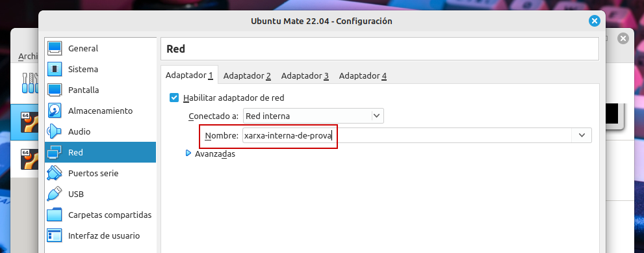Viewport: 644px width, 253px height.
Task: Click the Almacenamiento label in sidebar
Action: (100, 111)
